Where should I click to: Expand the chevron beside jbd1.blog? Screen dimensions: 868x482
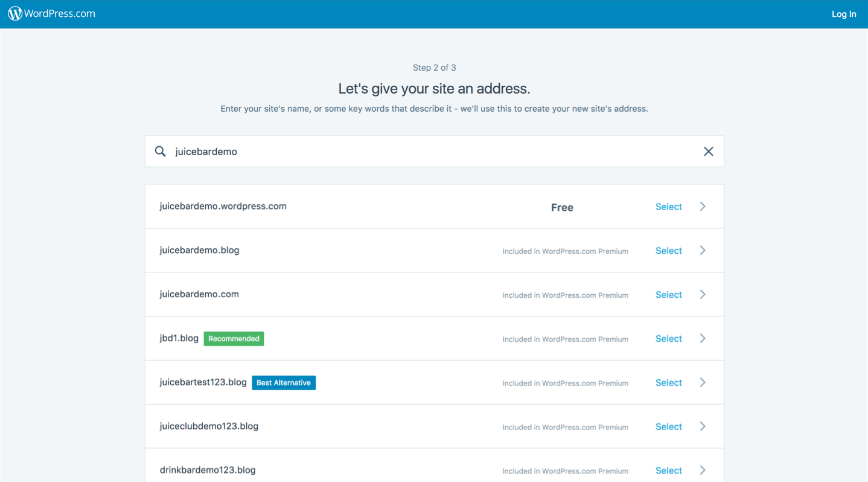pyautogui.click(x=702, y=338)
